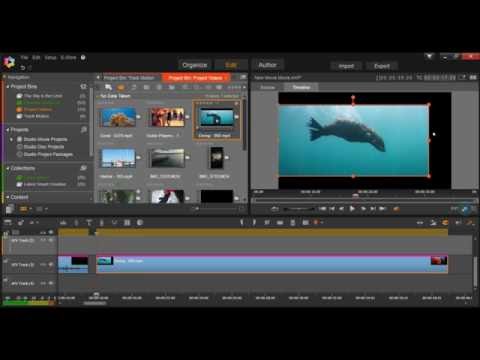Select Studio Disc Projects in Projects
480x360 pixels.
(x=43, y=147)
